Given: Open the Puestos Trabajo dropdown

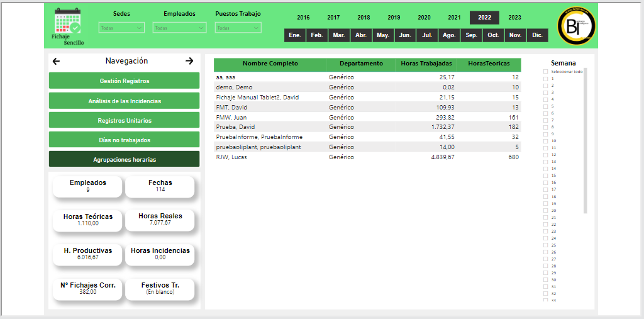Looking at the screenshot, I should [x=238, y=28].
